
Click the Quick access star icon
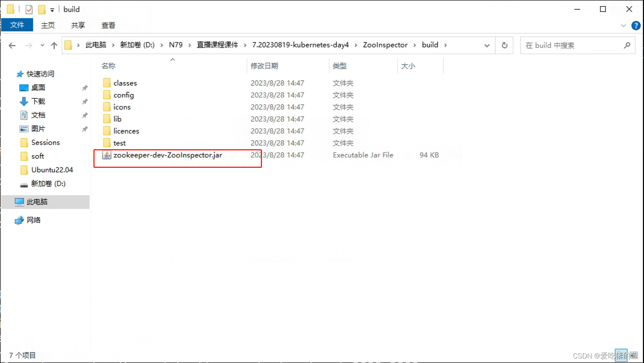(20, 74)
